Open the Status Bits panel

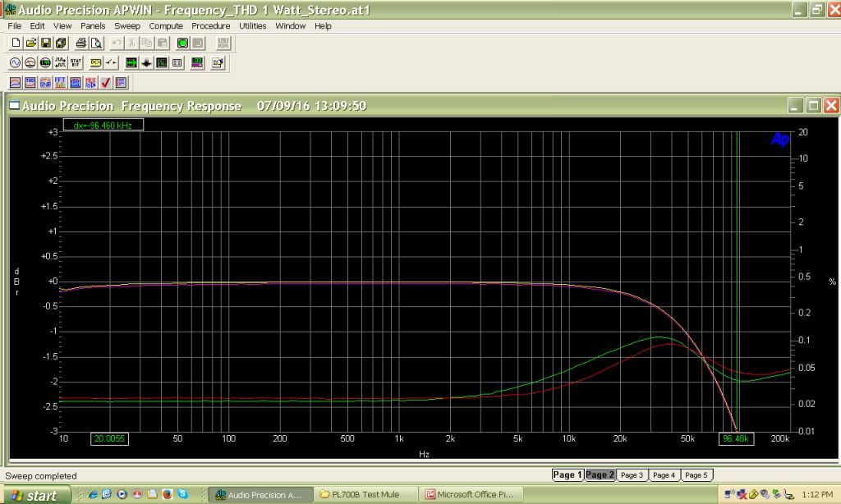click(x=76, y=62)
